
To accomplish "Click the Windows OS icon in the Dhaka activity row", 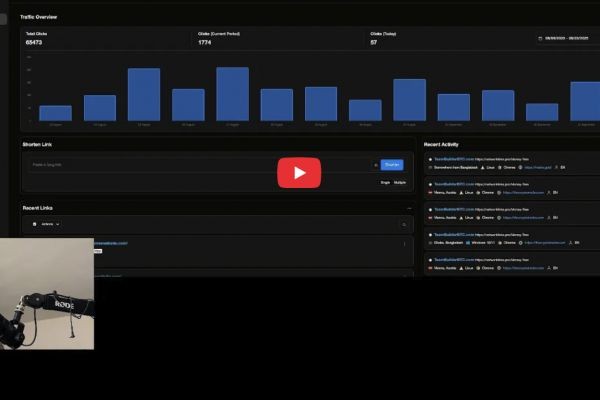I will point(468,243).
